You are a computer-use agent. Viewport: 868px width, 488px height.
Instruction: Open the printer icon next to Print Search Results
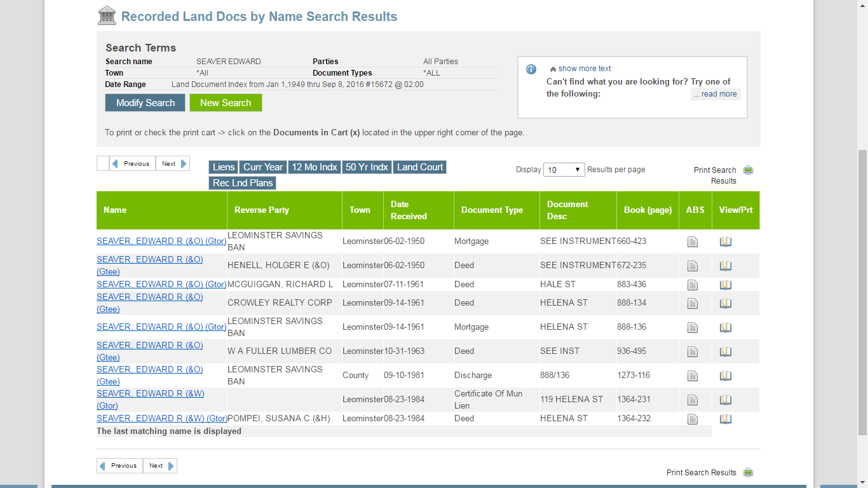pyautogui.click(x=749, y=170)
